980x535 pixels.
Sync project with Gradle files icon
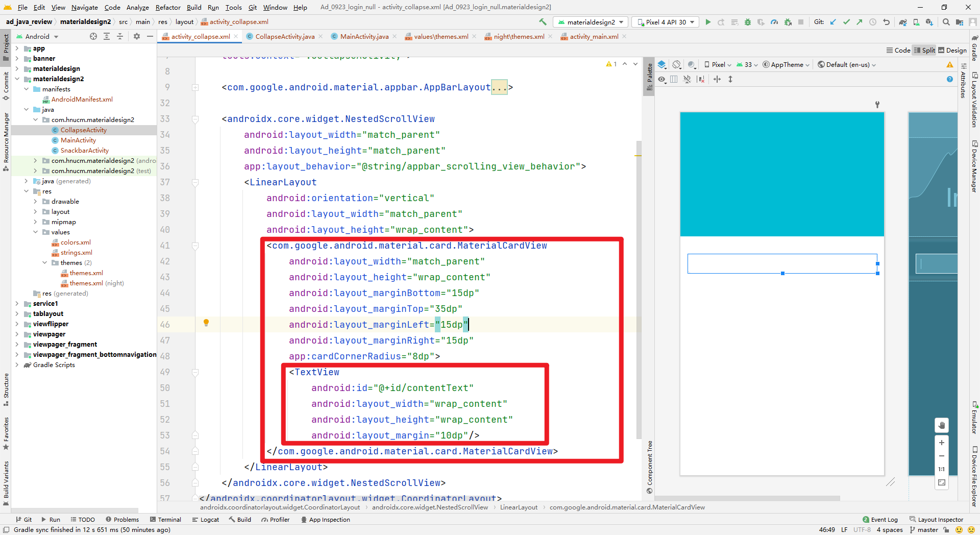point(903,22)
